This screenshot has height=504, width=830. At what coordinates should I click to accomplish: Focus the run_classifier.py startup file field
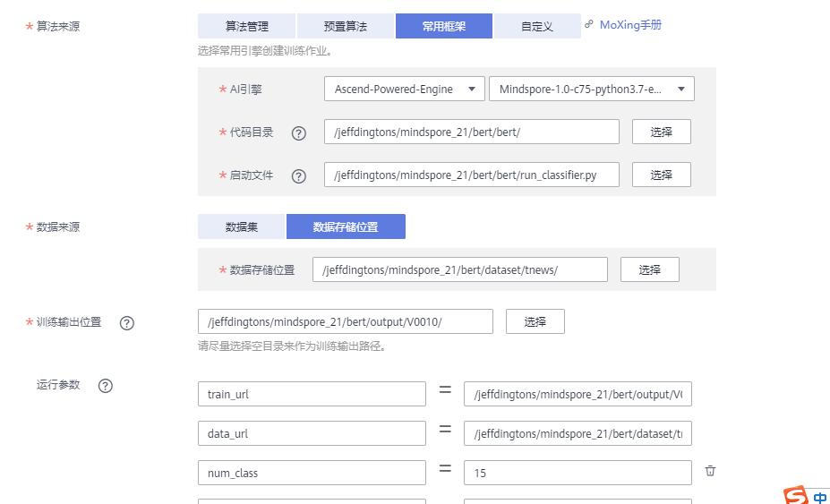coord(472,175)
